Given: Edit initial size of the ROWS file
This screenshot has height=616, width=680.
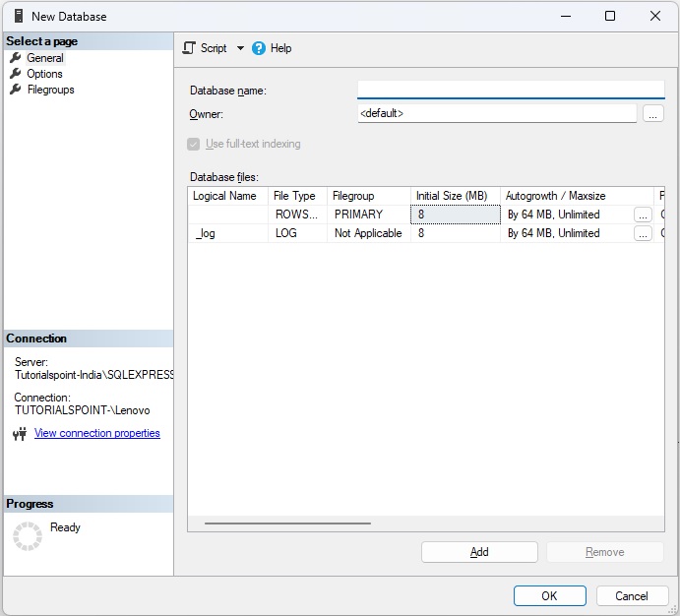Looking at the screenshot, I should 456,215.
